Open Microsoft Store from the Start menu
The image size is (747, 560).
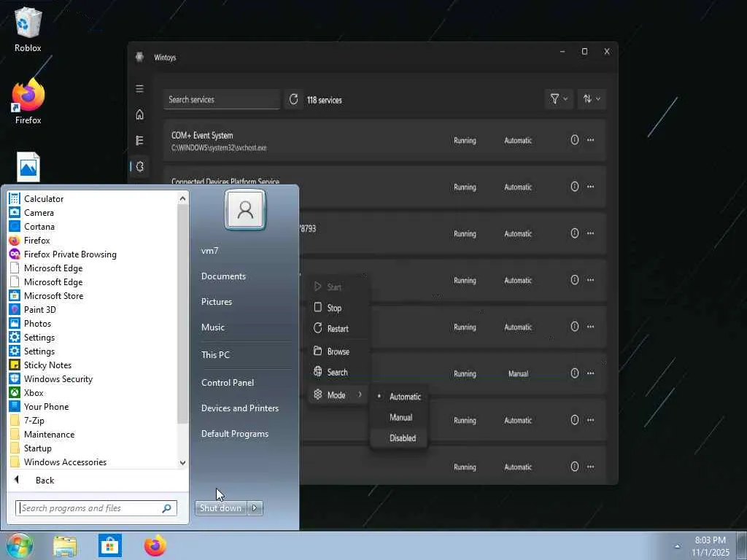[93, 296]
